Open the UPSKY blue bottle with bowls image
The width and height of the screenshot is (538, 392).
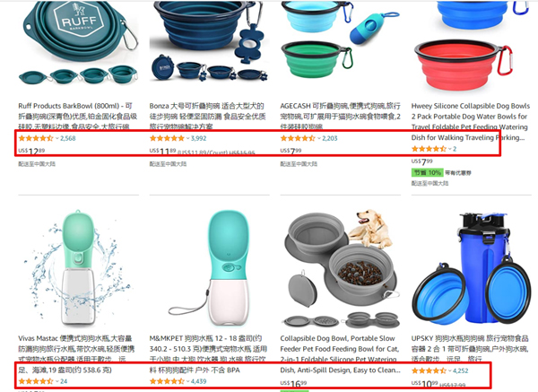471,268
